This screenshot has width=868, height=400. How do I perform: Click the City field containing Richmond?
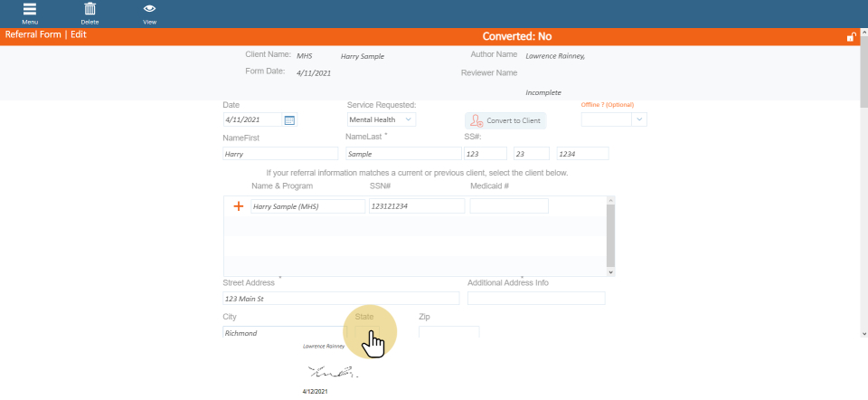click(x=282, y=332)
